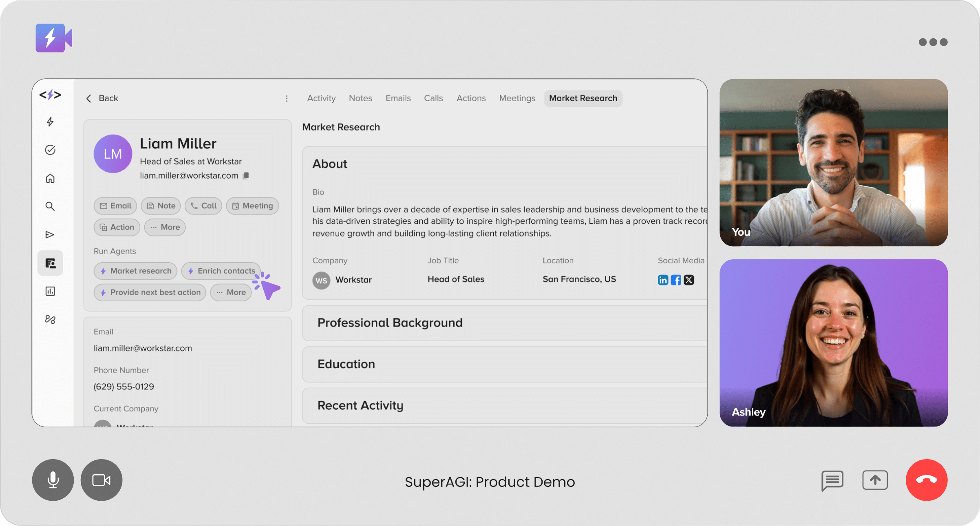Image resolution: width=980 pixels, height=526 pixels.
Task: Click the SuperAGI logo in sidebar
Action: (x=50, y=95)
